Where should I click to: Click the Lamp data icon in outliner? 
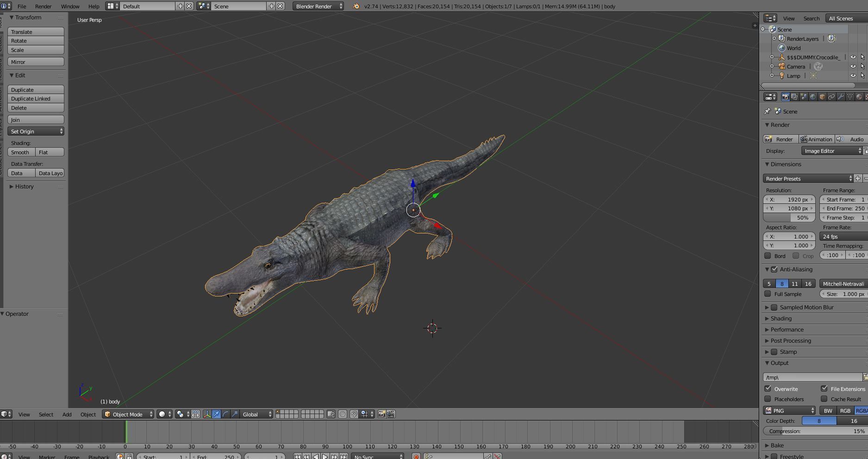pos(813,75)
